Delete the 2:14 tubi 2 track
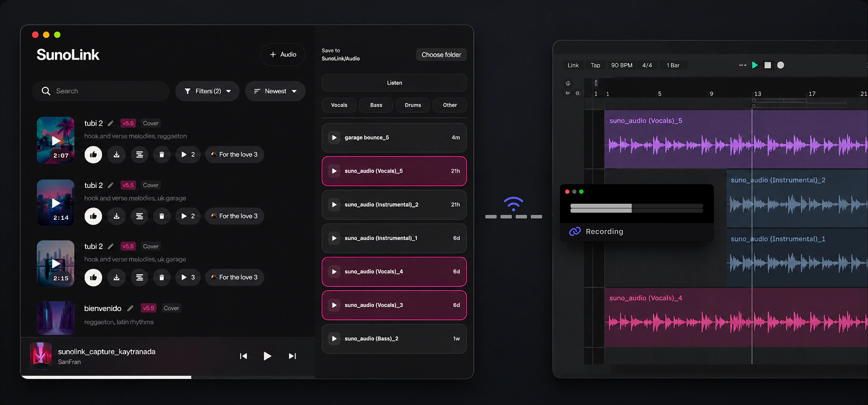This screenshot has height=405, width=868. click(x=162, y=216)
